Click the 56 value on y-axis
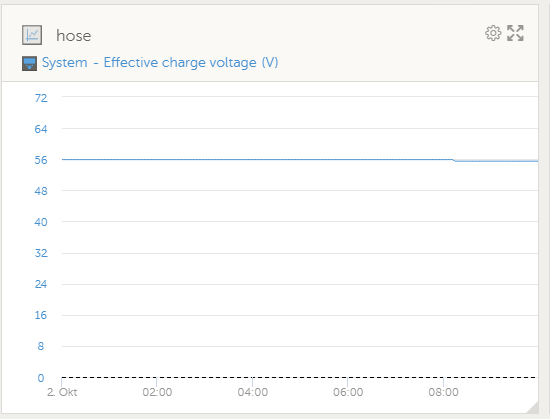The width and height of the screenshot is (550, 419). tap(41, 160)
